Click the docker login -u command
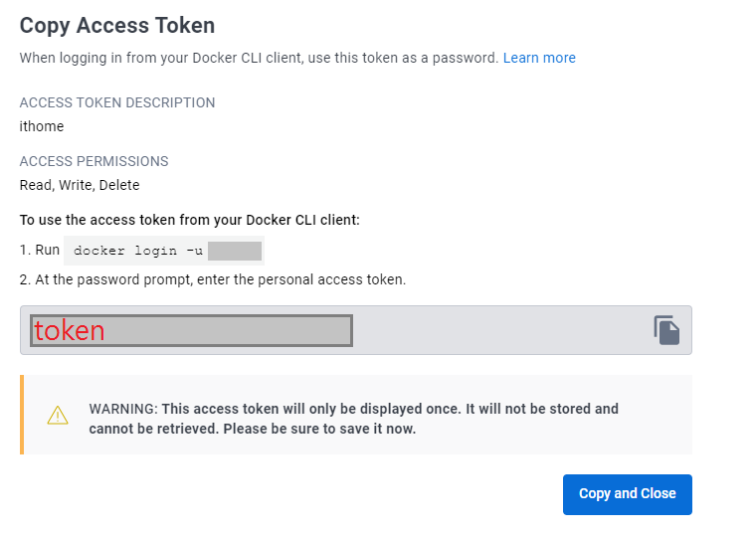756x537 pixels. [137, 251]
